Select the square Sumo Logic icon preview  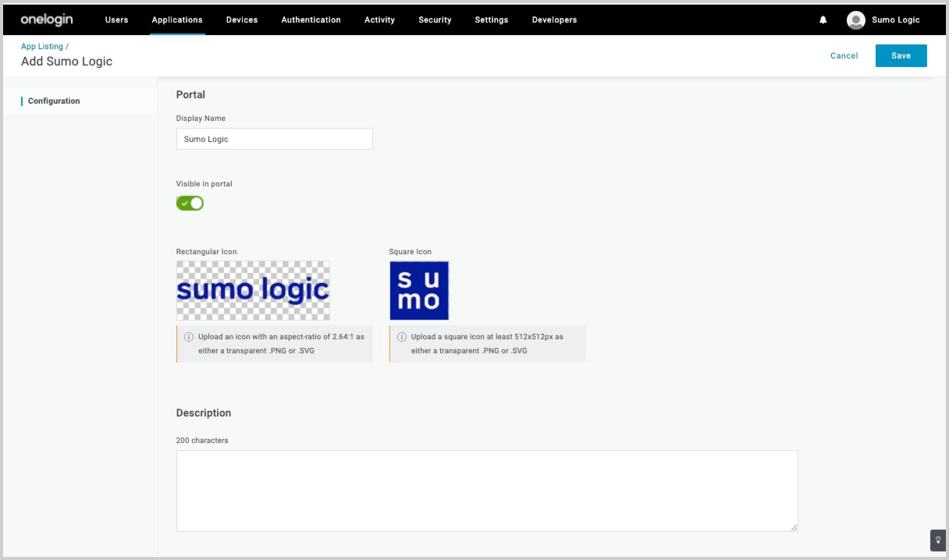419,290
